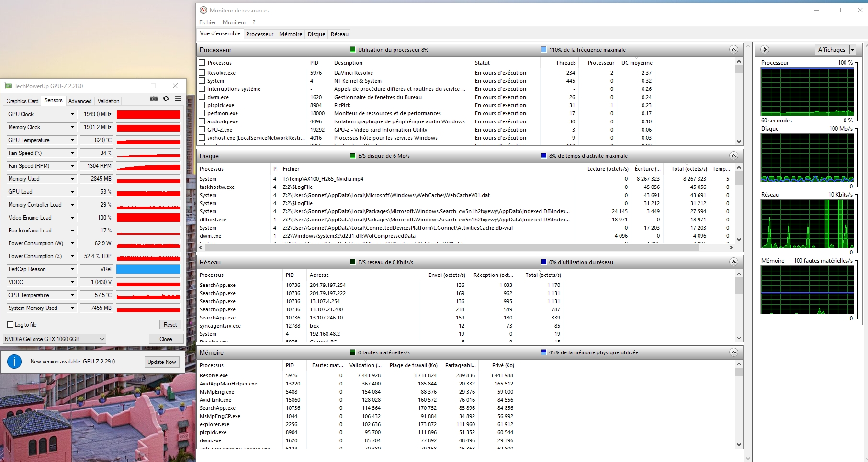Screen dimensions: 868x462
Task: Open the Video Engine Load sensor dropdown
Action: click(73, 218)
